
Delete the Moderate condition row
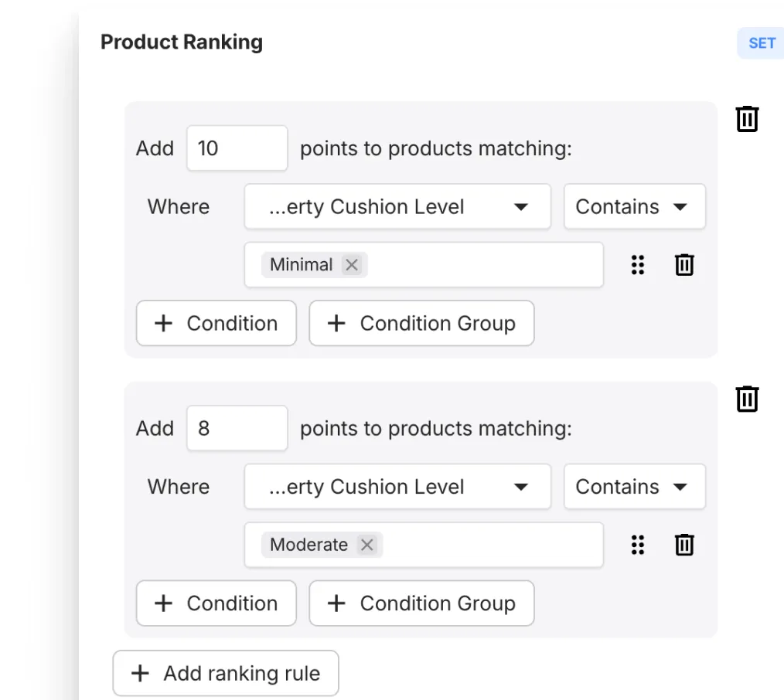[x=683, y=545]
